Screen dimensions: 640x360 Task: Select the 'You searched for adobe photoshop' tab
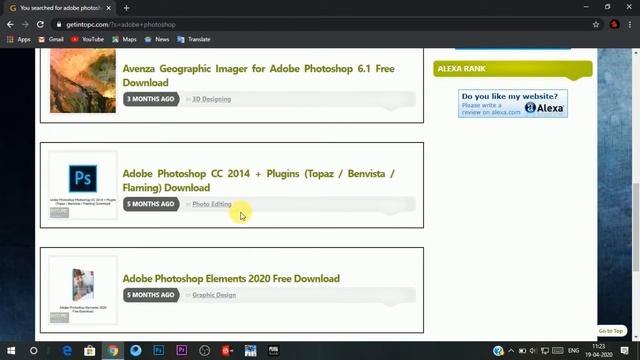[60, 8]
